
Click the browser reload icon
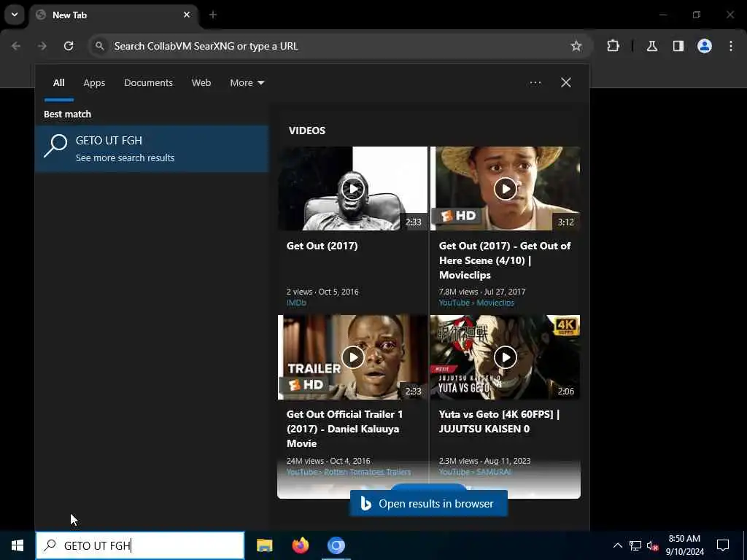(69, 46)
